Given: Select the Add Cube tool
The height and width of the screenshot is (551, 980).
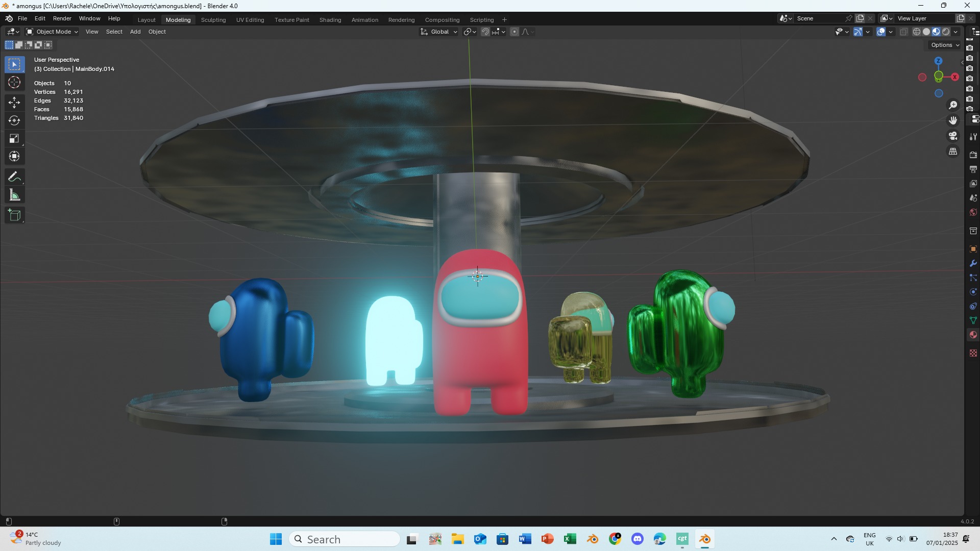Looking at the screenshot, I should tap(14, 215).
